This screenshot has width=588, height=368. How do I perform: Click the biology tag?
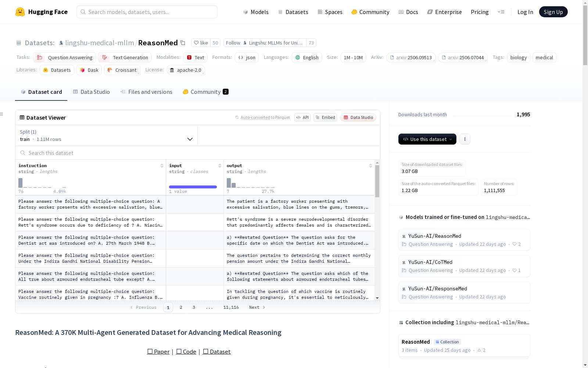click(x=519, y=57)
